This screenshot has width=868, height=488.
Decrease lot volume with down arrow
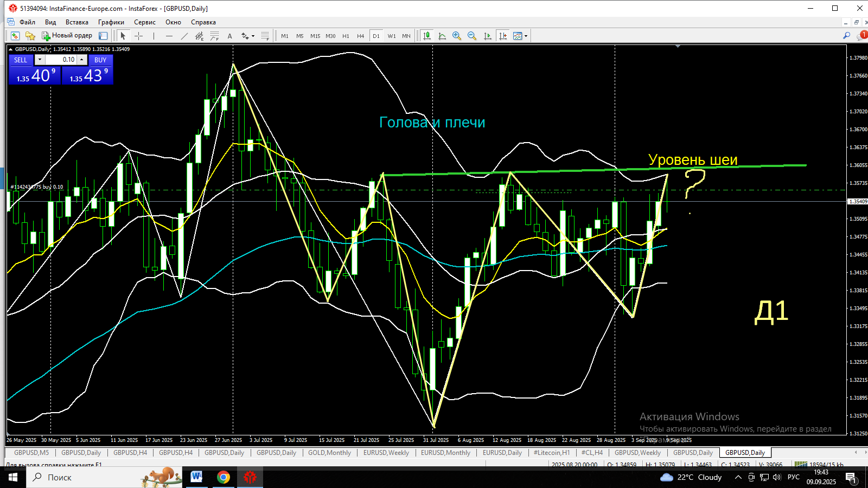coord(40,60)
